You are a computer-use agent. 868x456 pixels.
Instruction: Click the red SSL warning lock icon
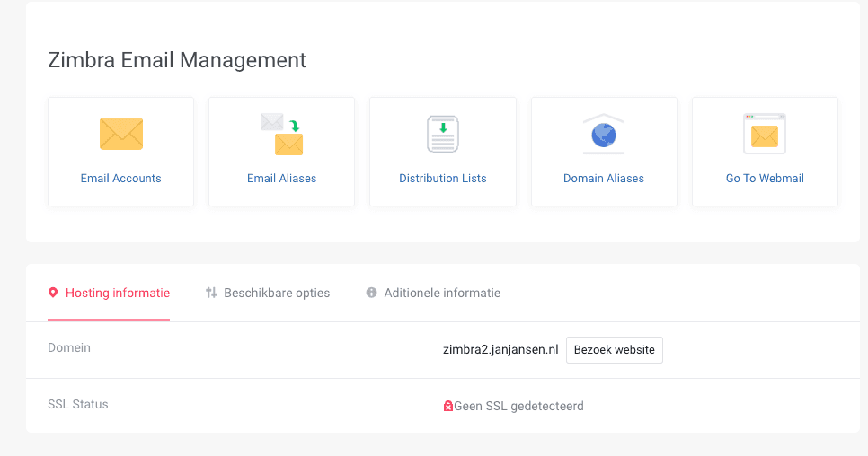(448, 406)
